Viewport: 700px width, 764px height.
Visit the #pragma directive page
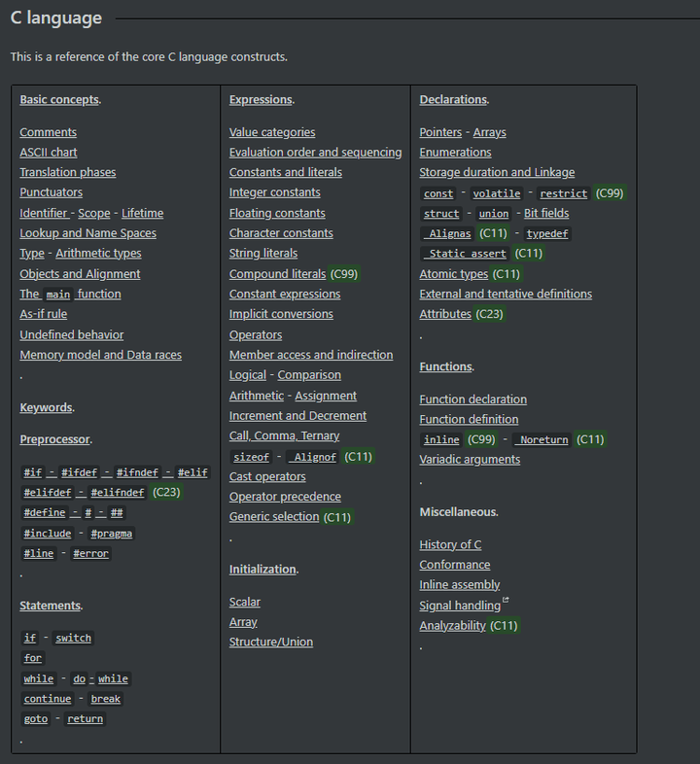(x=112, y=534)
